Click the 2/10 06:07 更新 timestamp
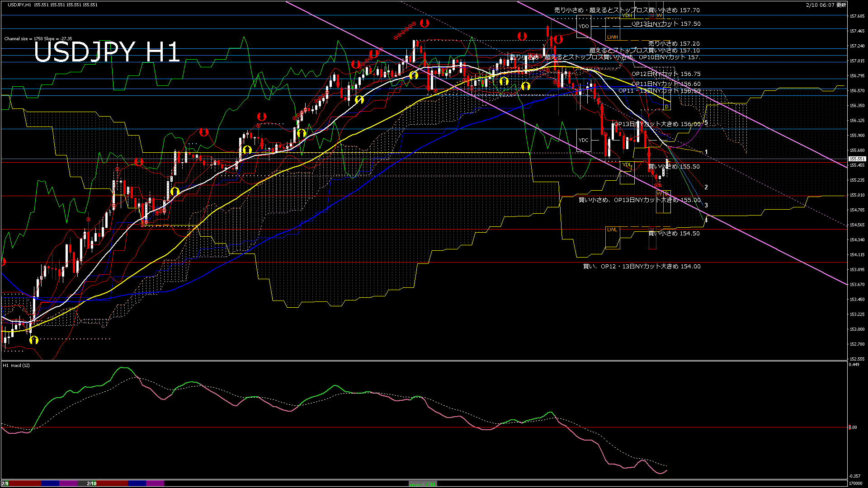The height and width of the screenshot is (488, 868). coord(826,5)
